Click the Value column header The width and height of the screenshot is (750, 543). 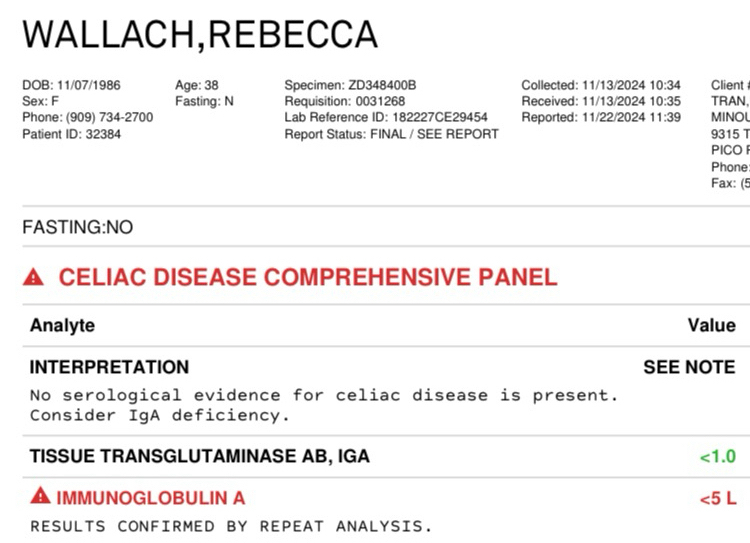pos(712,325)
